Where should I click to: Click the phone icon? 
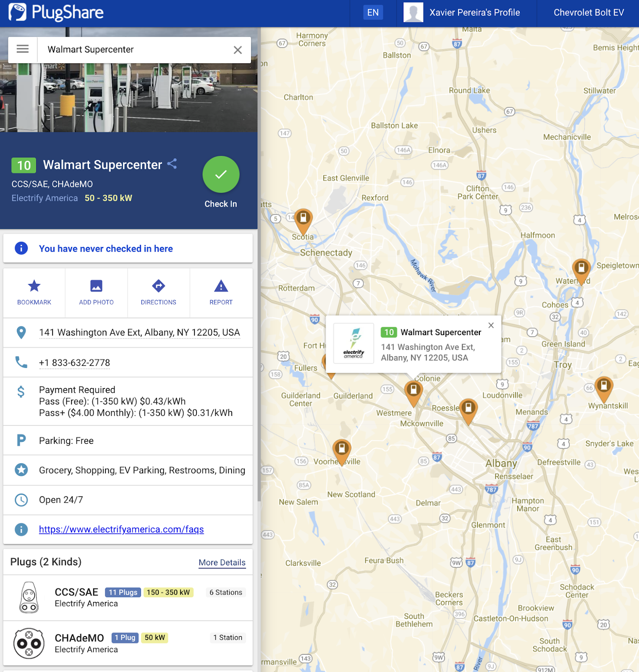[21, 362]
